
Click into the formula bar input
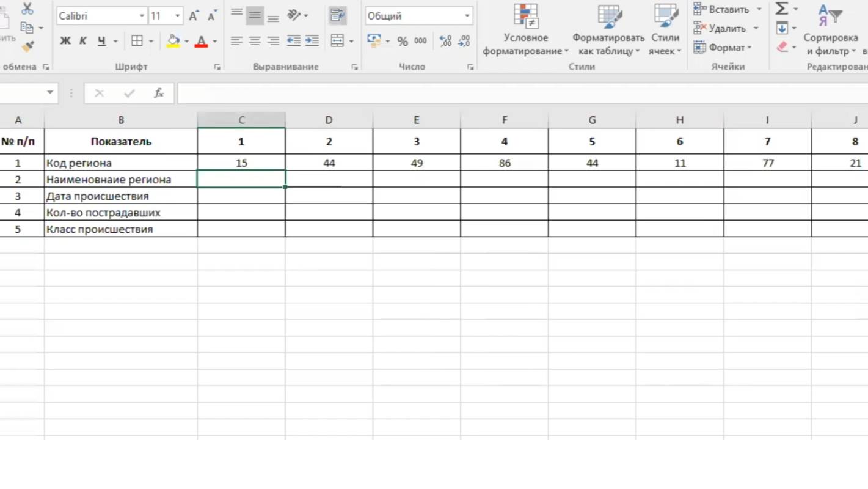522,93
